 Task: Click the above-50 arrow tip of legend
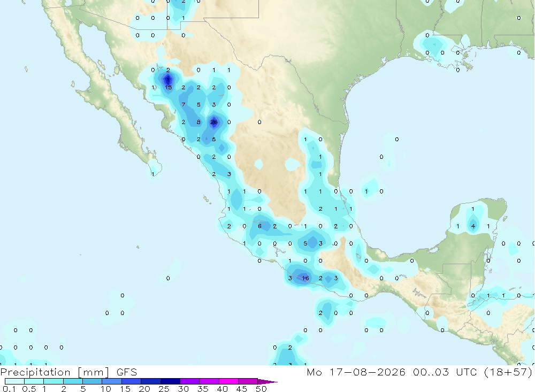(x=267, y=381)
